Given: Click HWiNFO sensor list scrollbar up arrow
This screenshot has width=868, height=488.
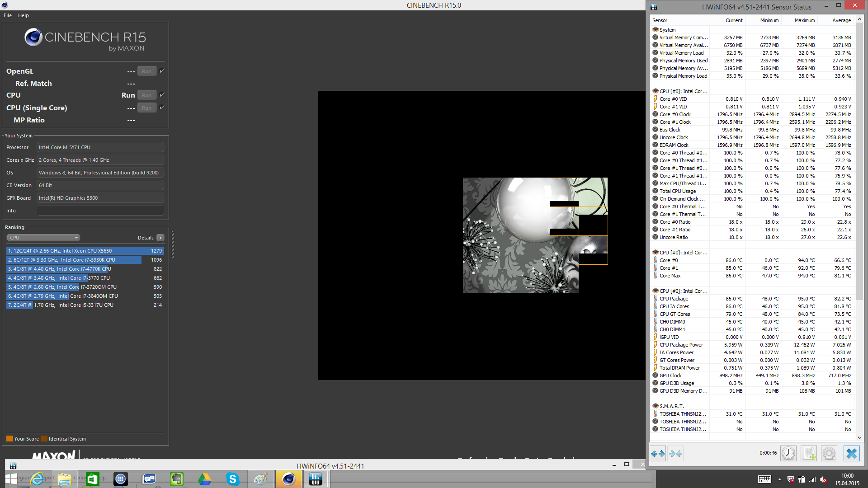Looking at the screenshot, I should (x=859, y=19).
